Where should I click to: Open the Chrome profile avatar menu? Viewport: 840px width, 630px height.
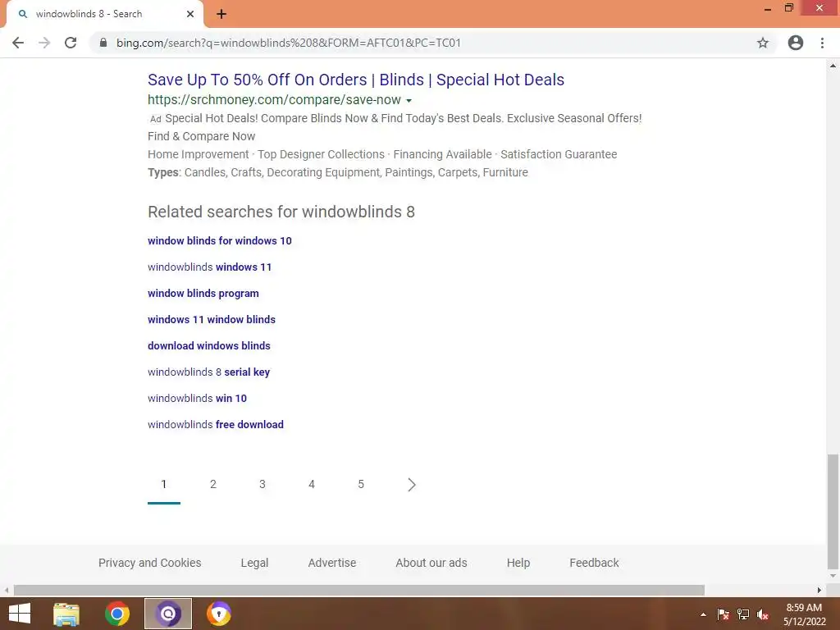tap(796, 43)
